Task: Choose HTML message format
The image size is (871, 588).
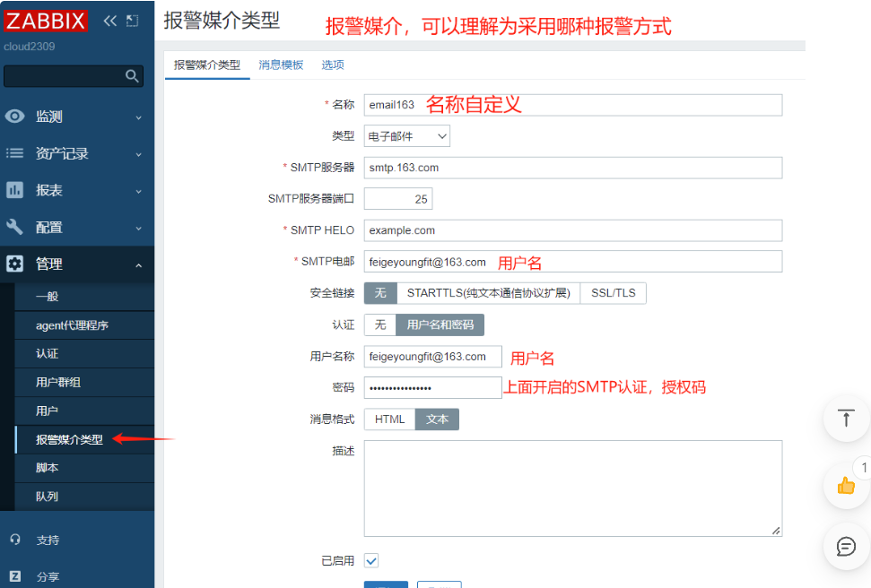Action: click(x=389, y=419)
